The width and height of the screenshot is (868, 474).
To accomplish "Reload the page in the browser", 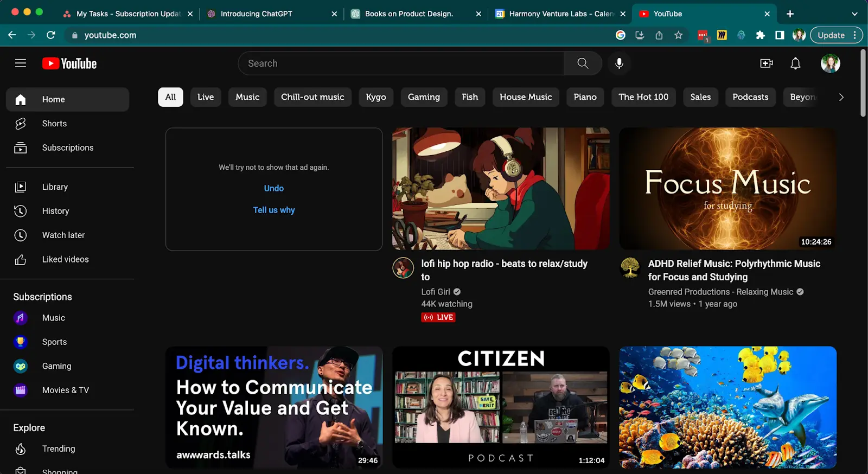I will point(51,35).
